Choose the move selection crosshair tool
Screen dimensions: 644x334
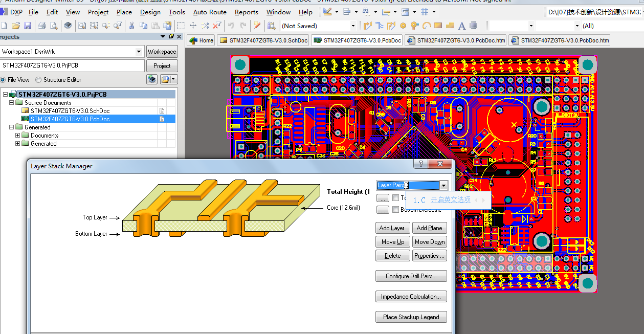pos(193,26)
